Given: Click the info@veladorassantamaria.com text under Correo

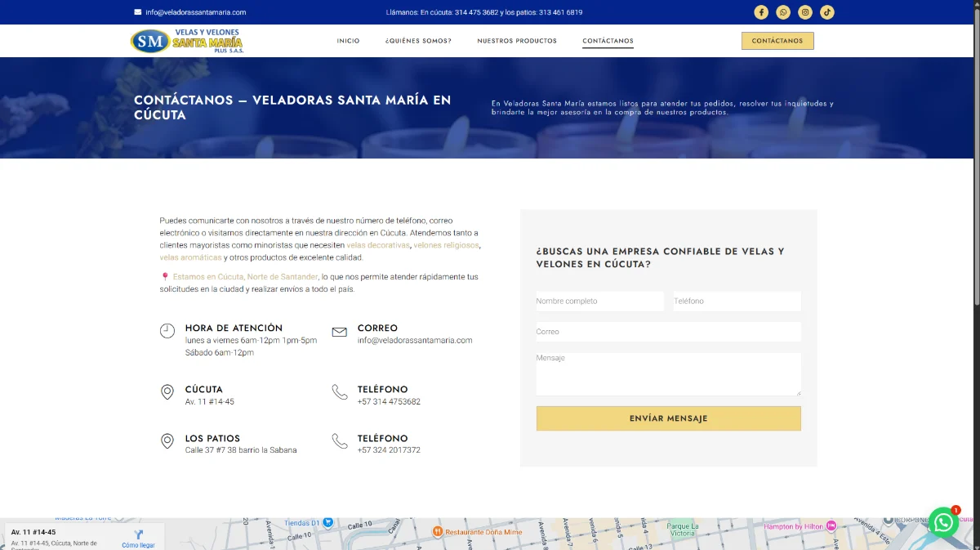Looking at the screenshot, I should click(x=415, y=341).
